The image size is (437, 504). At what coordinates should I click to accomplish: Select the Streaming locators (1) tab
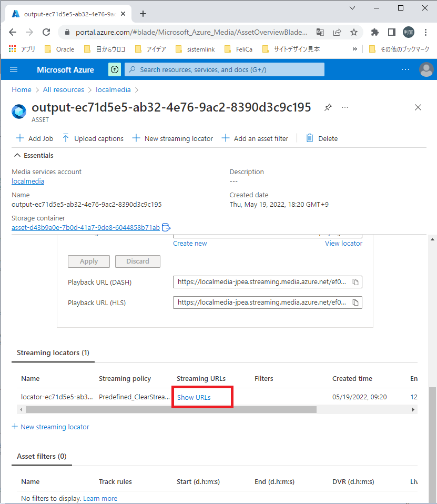point(53,352)
